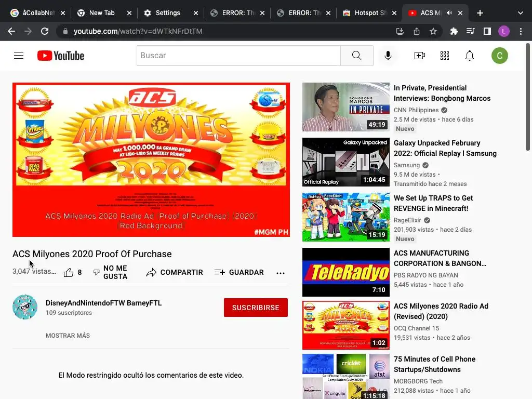Toggle the Chrome side panel icon
The image size is (532, 399).
[487, 31]
